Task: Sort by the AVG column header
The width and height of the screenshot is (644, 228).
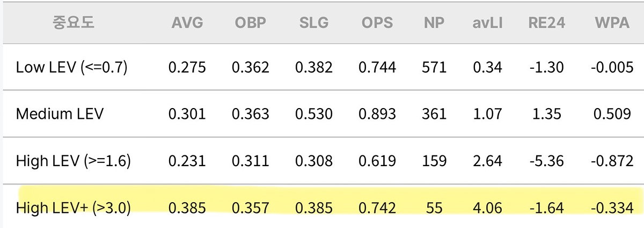Action: (x=187, y=23)
